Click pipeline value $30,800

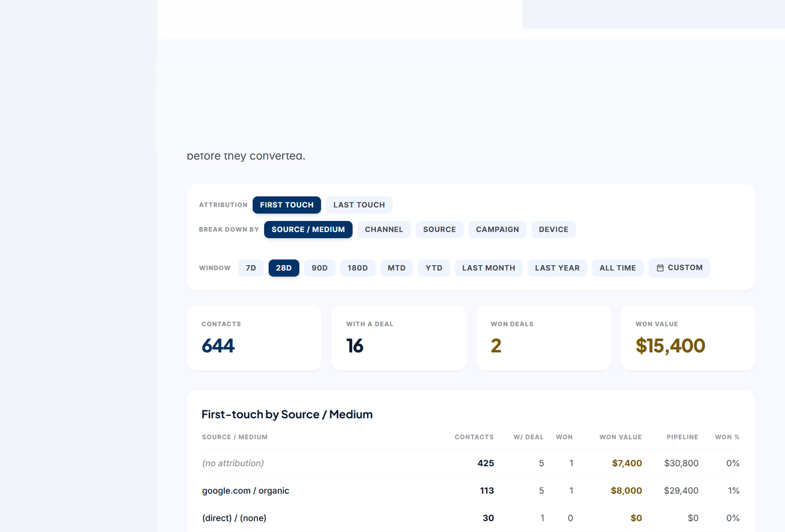(681, 464)
